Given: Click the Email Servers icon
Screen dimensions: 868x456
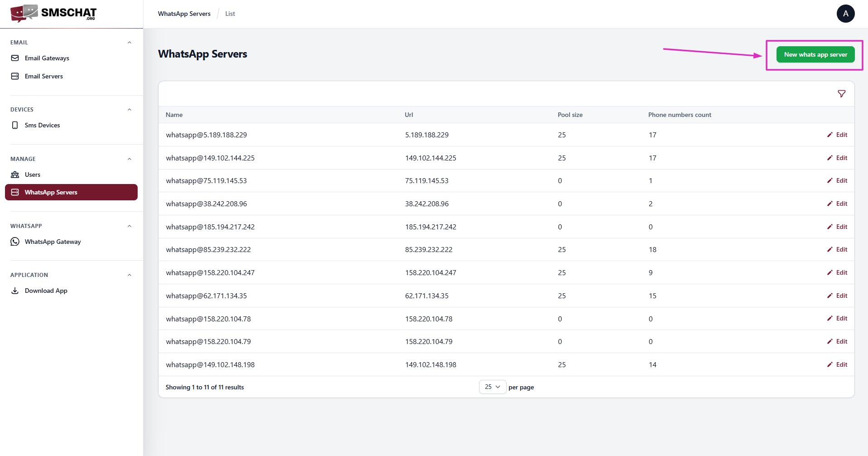Looking at the screenshot, I should click(15, 76).
